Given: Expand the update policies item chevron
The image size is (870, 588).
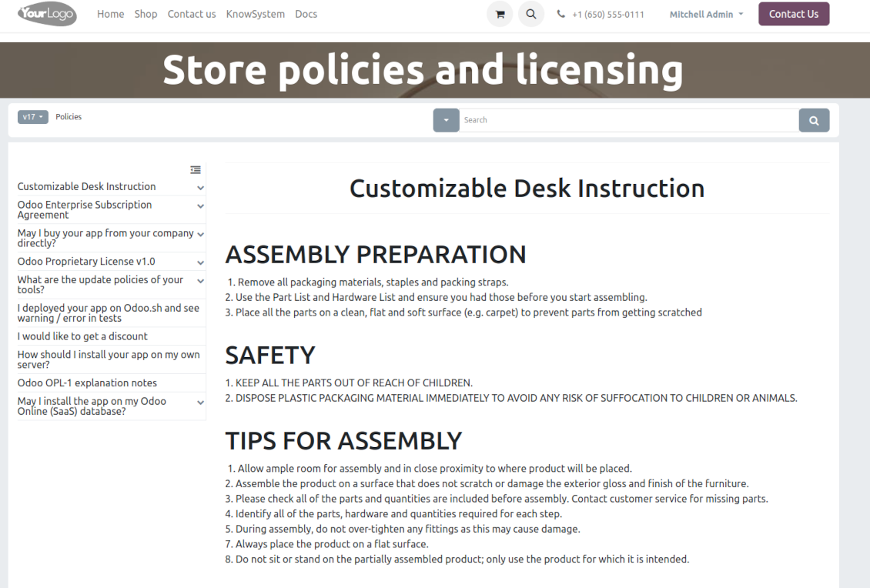Looking at the screenshot, I should pos(200,282).
